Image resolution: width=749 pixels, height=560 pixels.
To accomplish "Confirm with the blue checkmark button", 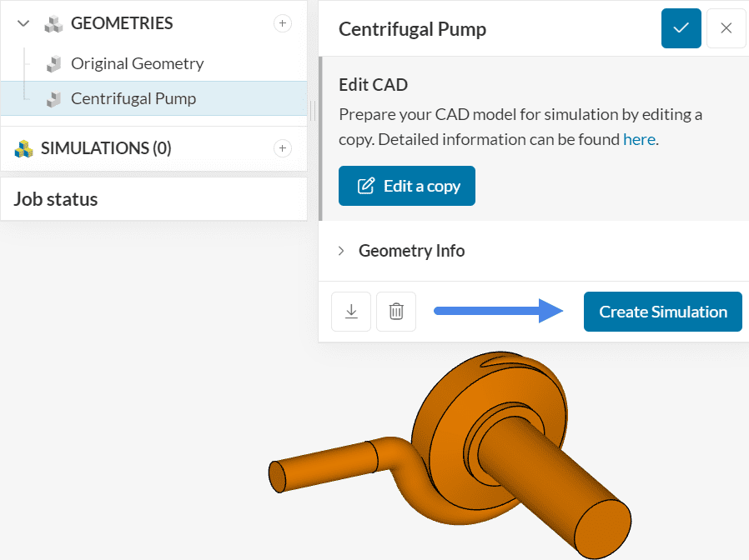I will (681, 28).
